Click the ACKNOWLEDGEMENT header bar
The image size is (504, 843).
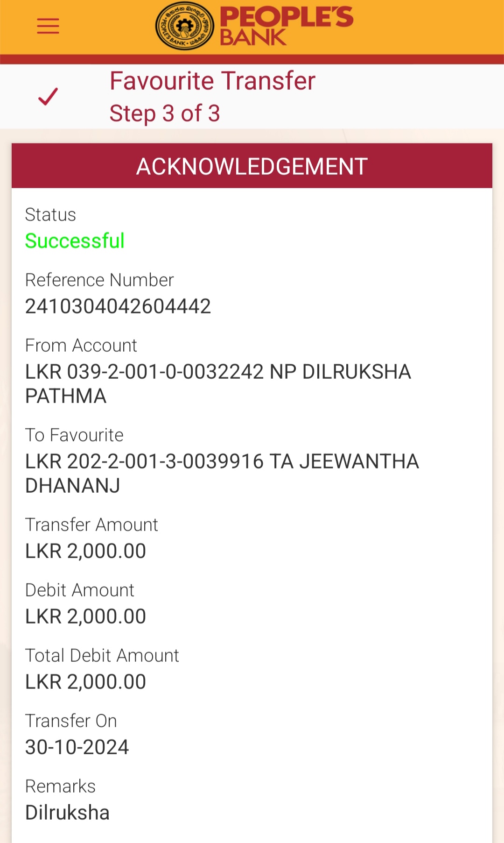pyautogui.click(x=252, y=166)
